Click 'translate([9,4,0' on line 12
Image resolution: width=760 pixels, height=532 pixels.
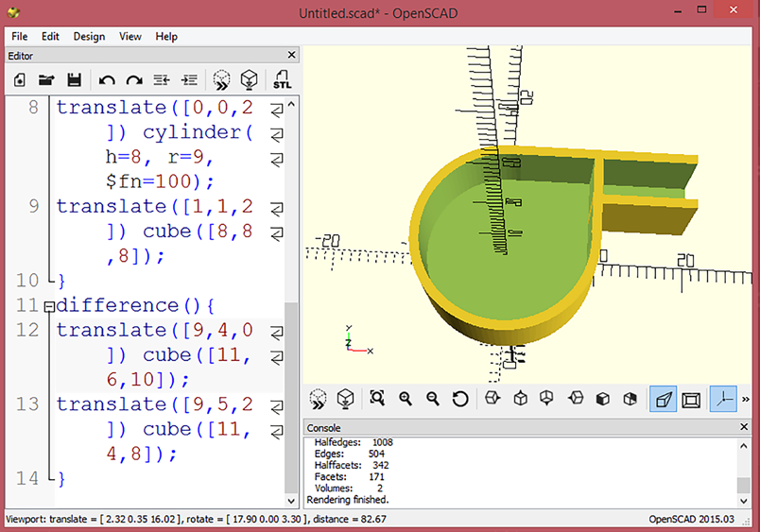tap(155, 331)
